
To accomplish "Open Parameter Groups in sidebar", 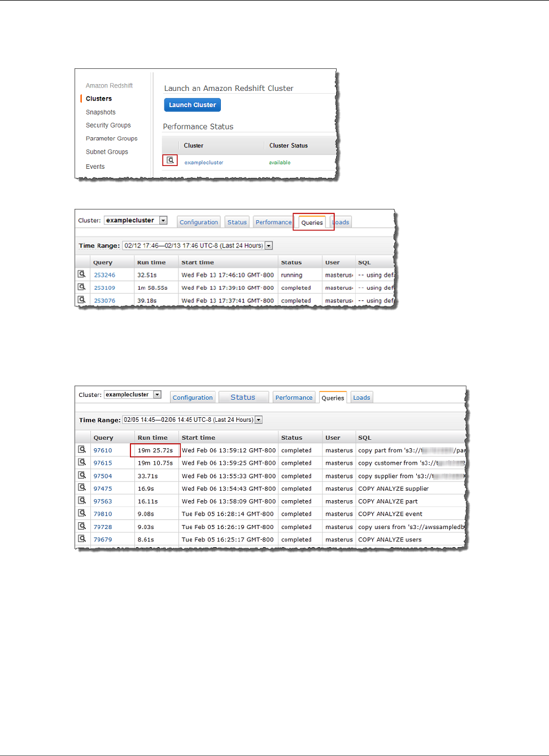I will tap(112, 138).
